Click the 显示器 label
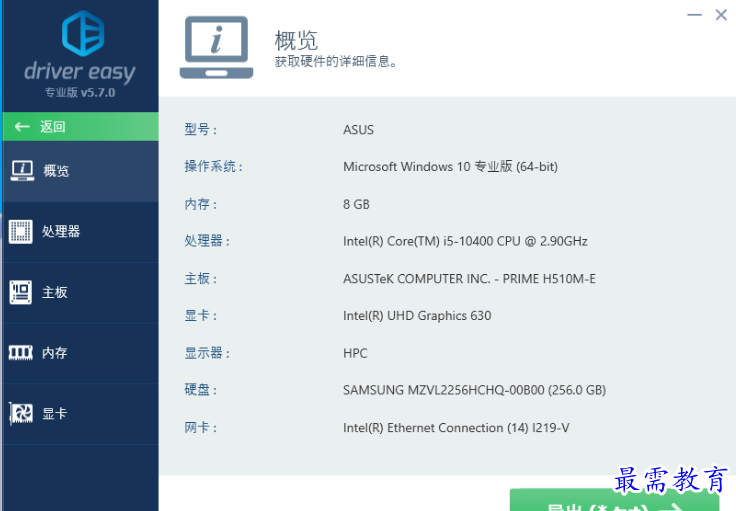The width and height of the screenshot is (736, 511). 207,353
